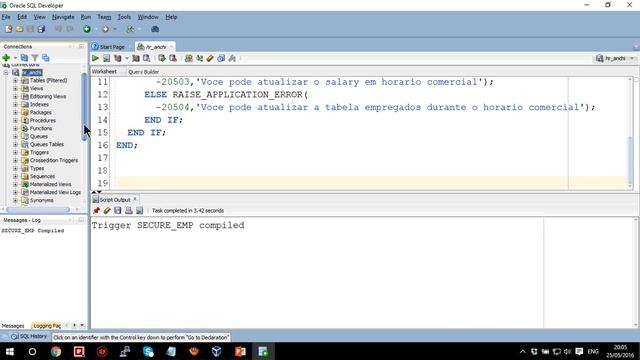
Task: Switch to the Start Page tab
Action: pyautogui.click(x=109, y=47)
